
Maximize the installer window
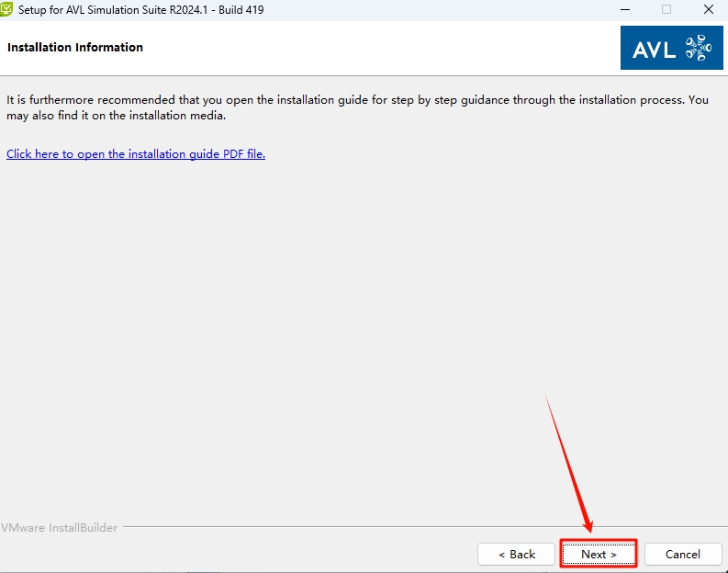click(666, 9)
